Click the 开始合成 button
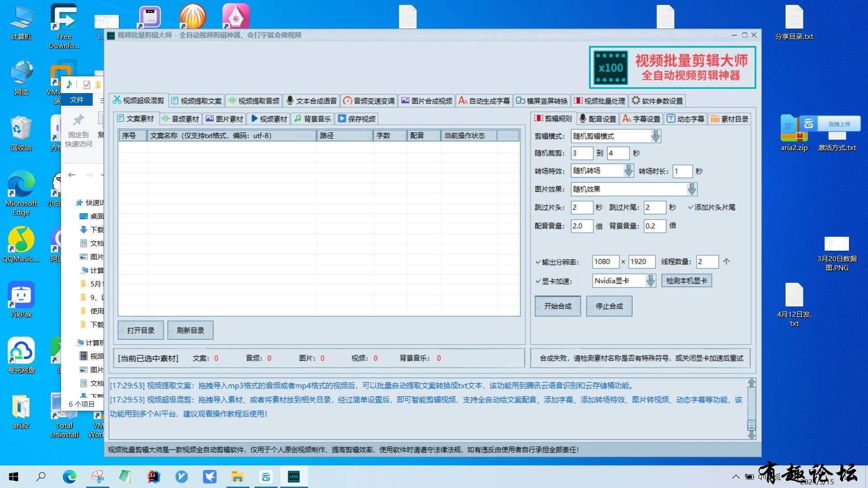 pyautogui.click(x=557, y=306)
